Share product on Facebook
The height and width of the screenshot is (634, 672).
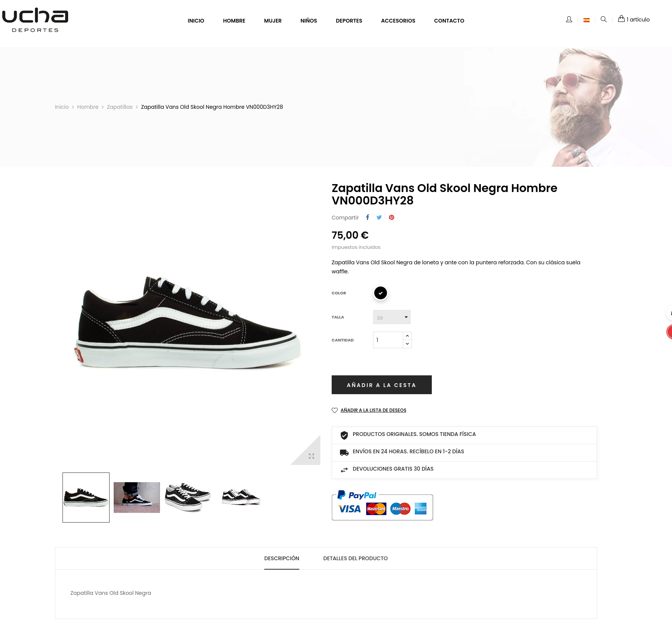pos(367,217)
